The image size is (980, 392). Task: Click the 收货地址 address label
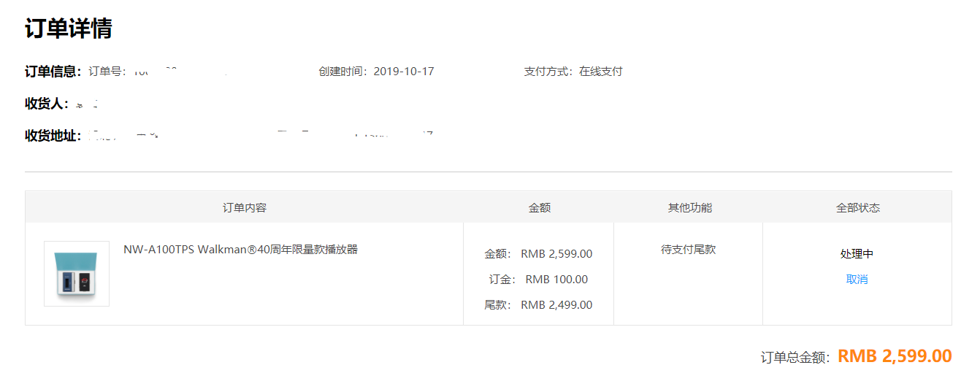coord(53,136)
